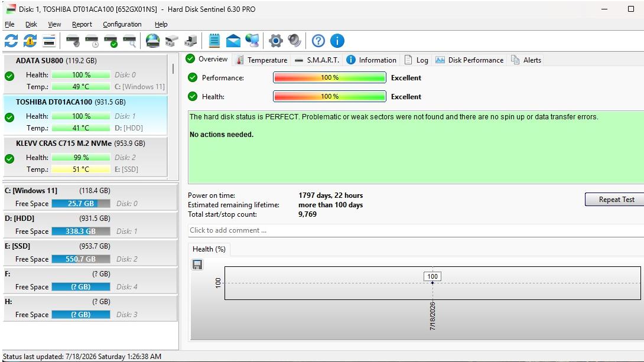Click the 25.7 GB free space bar
Screen dimensions: 644x362
[x=81, y=204]
